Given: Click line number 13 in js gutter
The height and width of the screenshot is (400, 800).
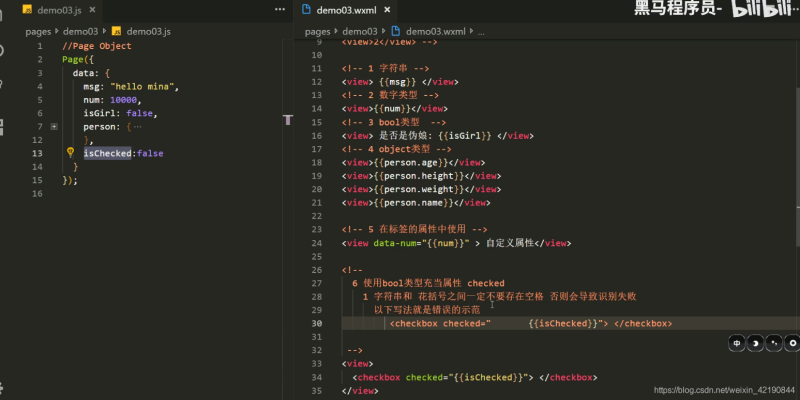Looking at the screenshot, I should pyautogui.click(x=37, y=153).
